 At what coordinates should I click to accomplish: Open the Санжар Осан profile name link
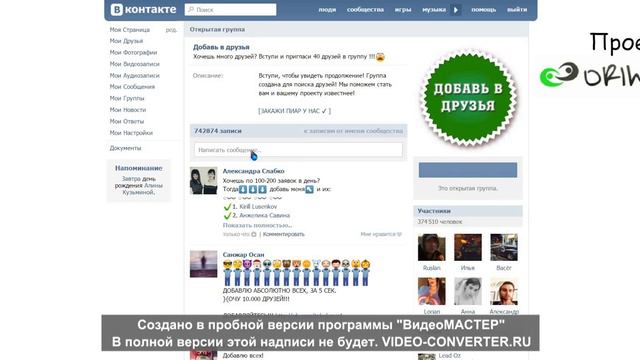(243, 255)
